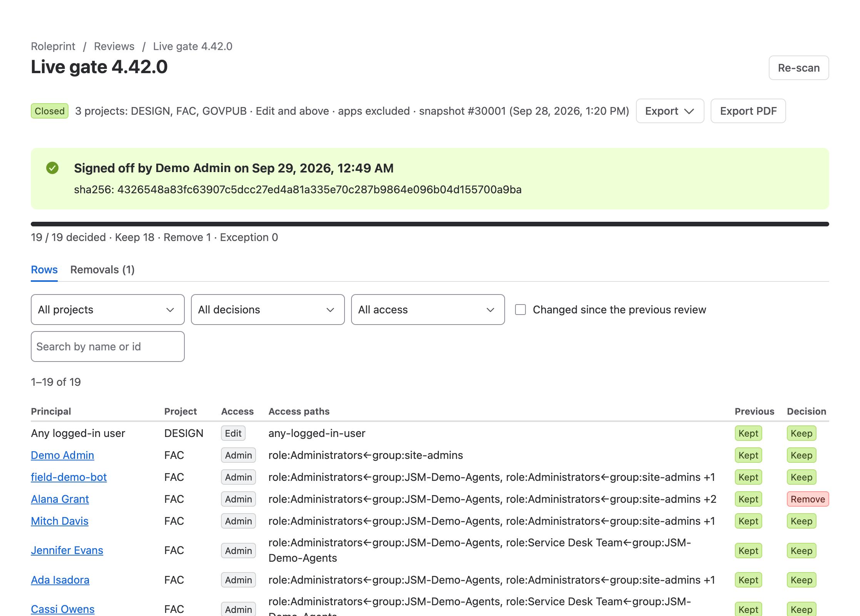Click the Any logged-in user principal cell

[78, 433]
